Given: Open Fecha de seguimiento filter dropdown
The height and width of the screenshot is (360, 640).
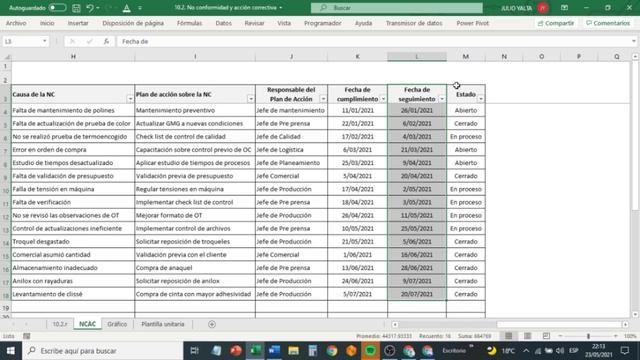Looking at the screenshot, I should click(442, 99).
